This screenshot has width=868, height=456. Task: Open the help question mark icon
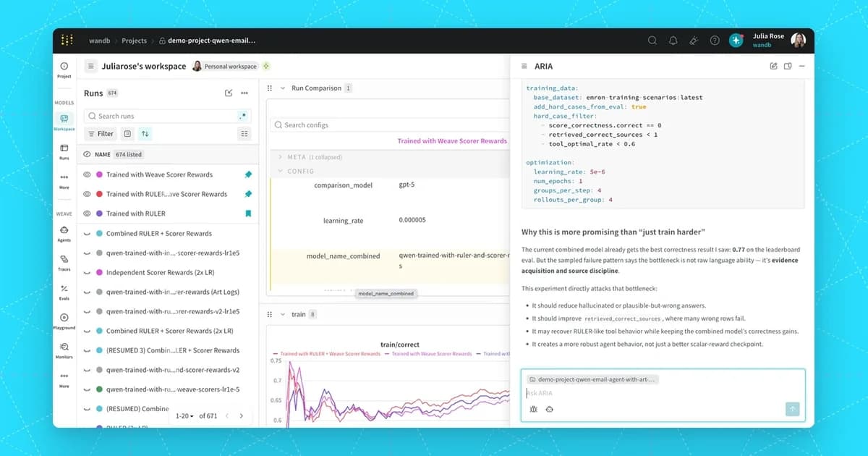[715, 41]
